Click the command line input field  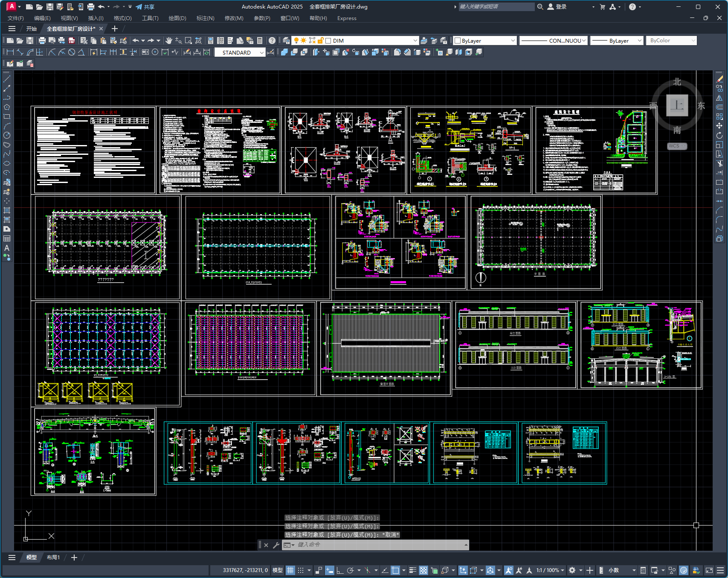375,545
